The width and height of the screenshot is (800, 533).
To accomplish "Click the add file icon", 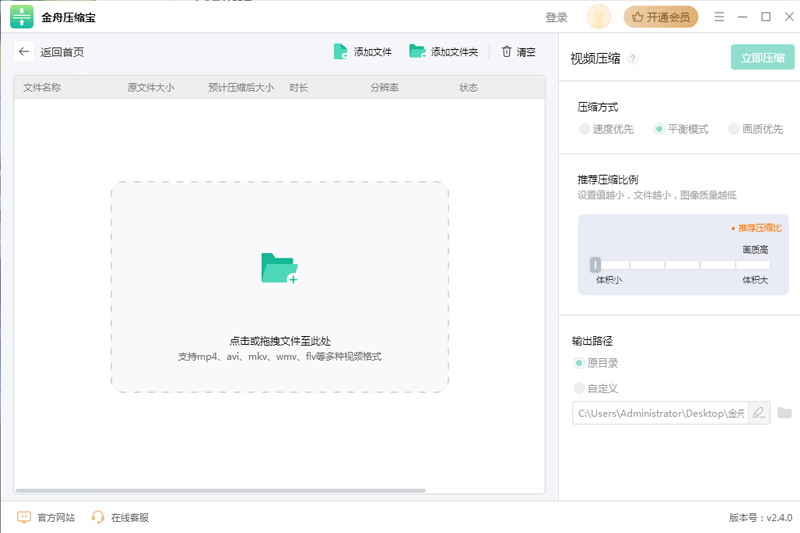I will pos(341,52).
